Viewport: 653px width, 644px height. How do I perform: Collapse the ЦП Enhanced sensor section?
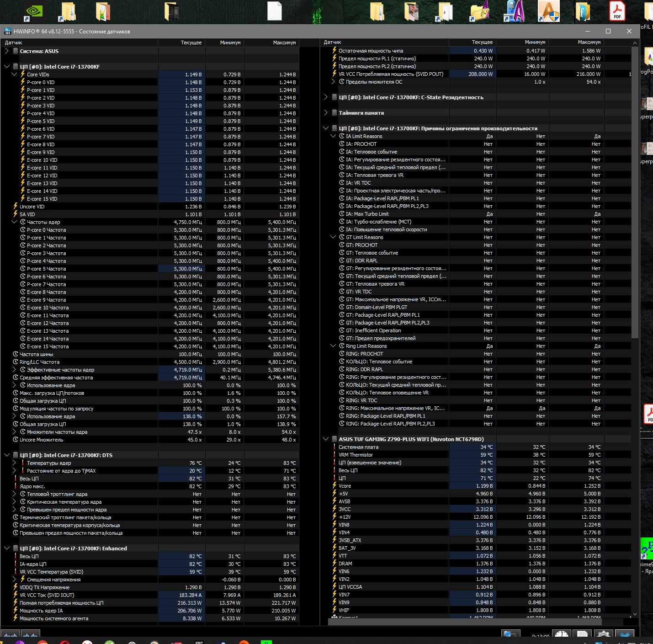[x=7, y=548]
